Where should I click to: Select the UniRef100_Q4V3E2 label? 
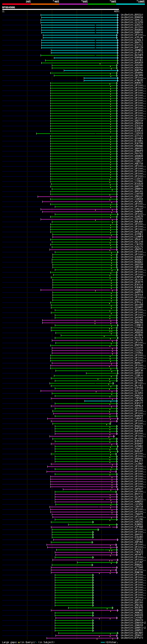point(132,60)
